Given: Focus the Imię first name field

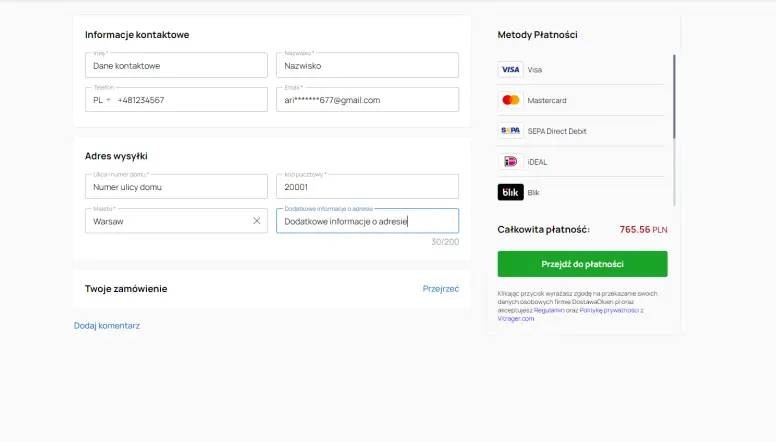Looking at the screenshot, I should [176, 66].
